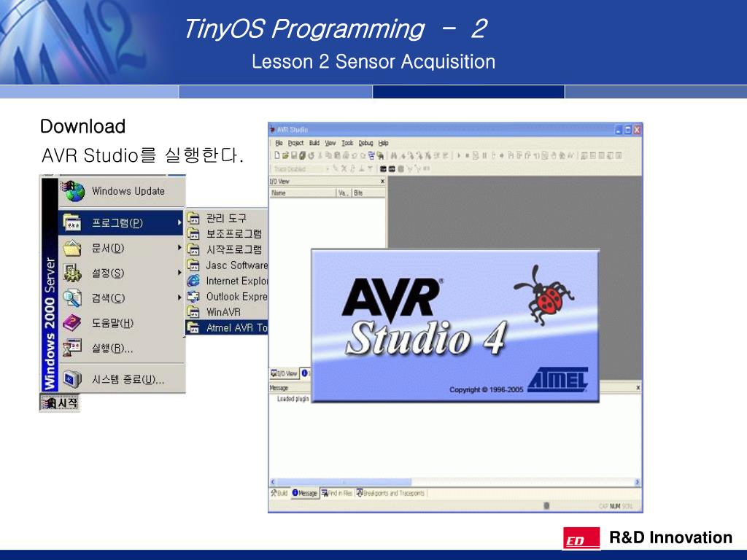
Task: Expand the 프로그램(P) submenu arrow
Action: [179, 222]
